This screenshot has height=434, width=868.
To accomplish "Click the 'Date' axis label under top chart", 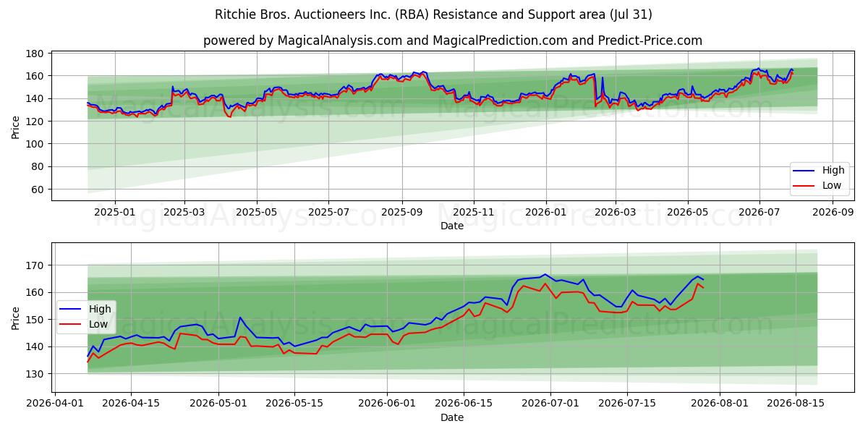I will point(452,226).
